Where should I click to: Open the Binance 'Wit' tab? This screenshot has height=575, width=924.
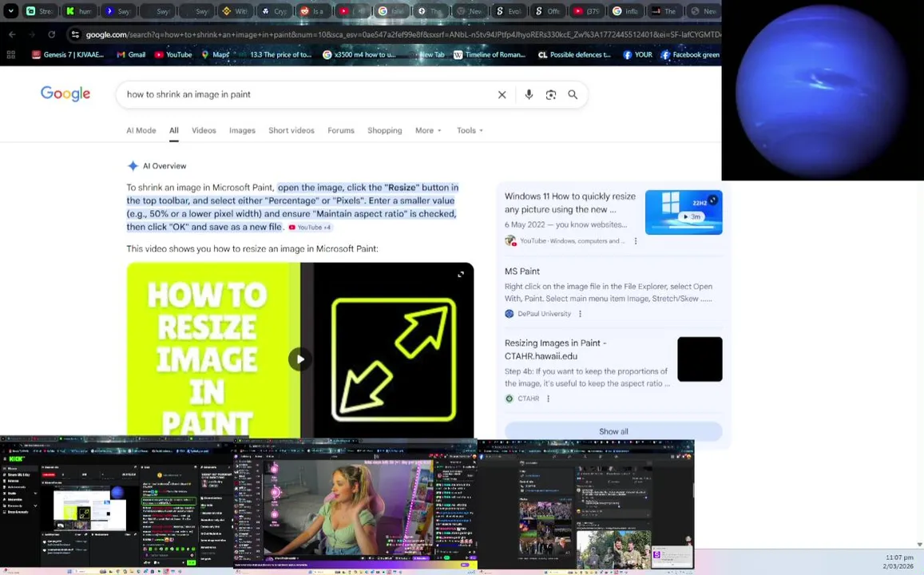[235, 11]
